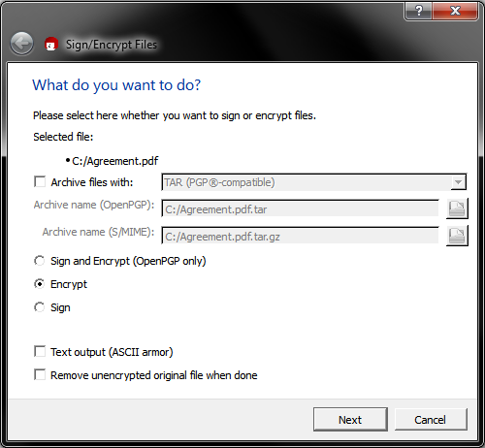Click the help question mark button

[418, 11]
